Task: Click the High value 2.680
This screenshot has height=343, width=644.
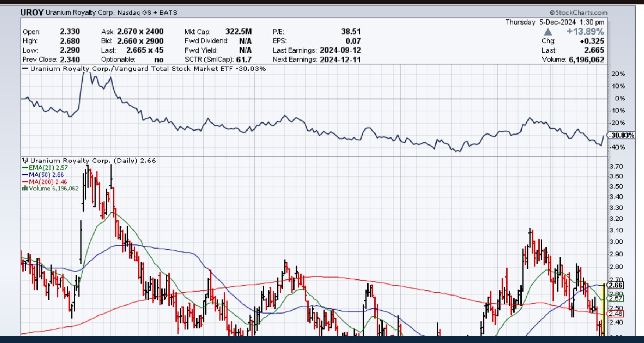Action: (70, 41)
